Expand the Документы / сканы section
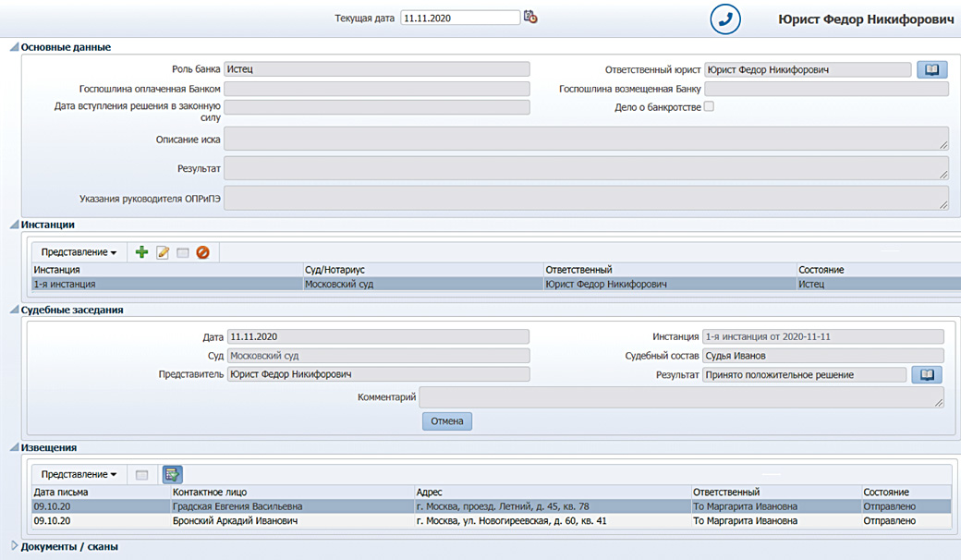 13,546
